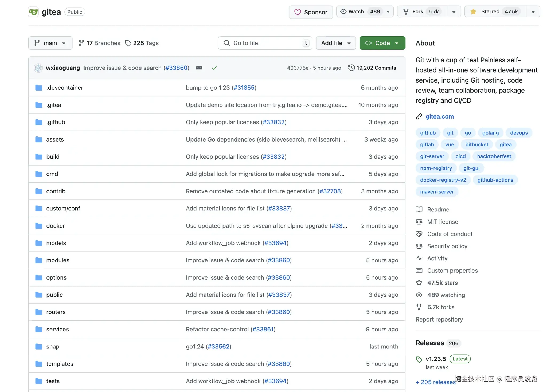
Task: Open the Readme book icon
Action: click(419, 209)
